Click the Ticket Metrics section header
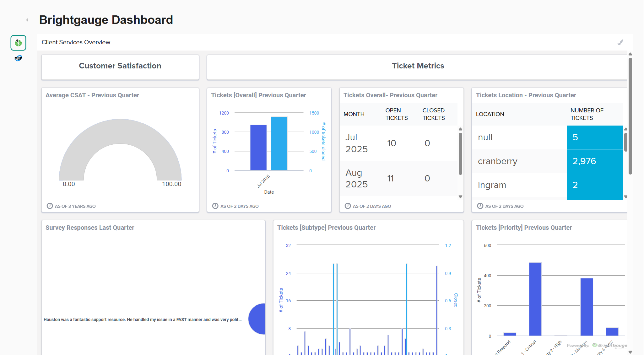The height and width of the screenshot is (355, 644). coord(418,66)
